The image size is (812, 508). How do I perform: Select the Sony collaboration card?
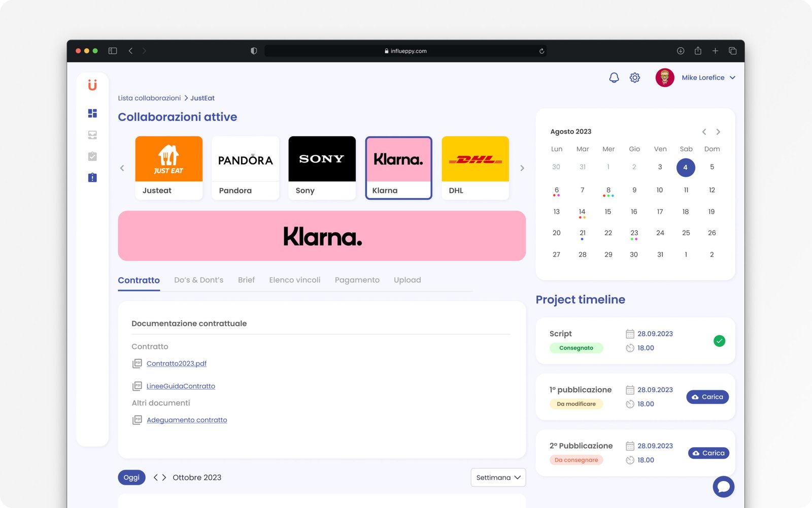coord(322,168)
